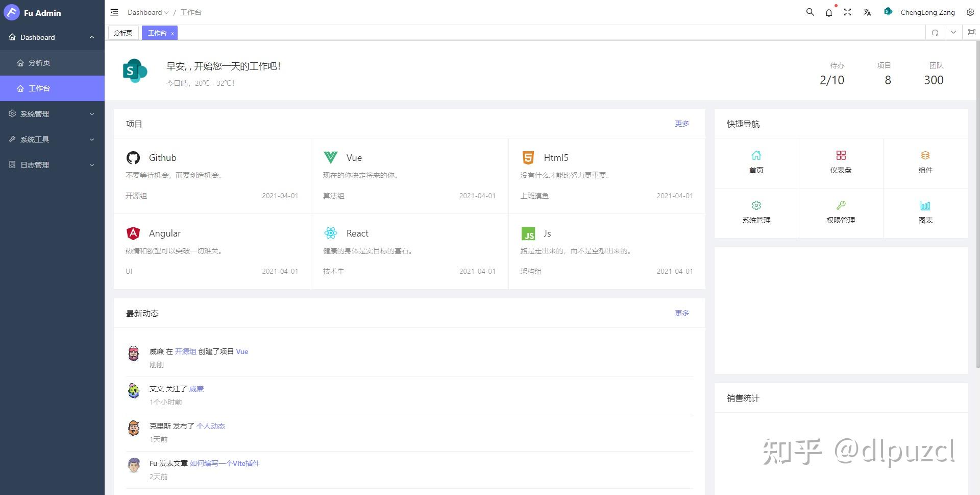Switch to the 分析页 tab

tap(123, 32)
